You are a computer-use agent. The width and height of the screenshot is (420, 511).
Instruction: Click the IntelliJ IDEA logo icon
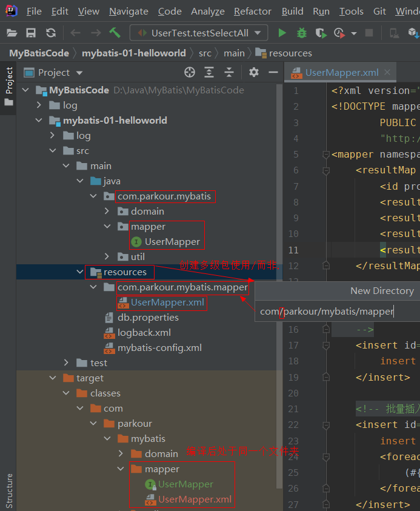click(12, 11)
